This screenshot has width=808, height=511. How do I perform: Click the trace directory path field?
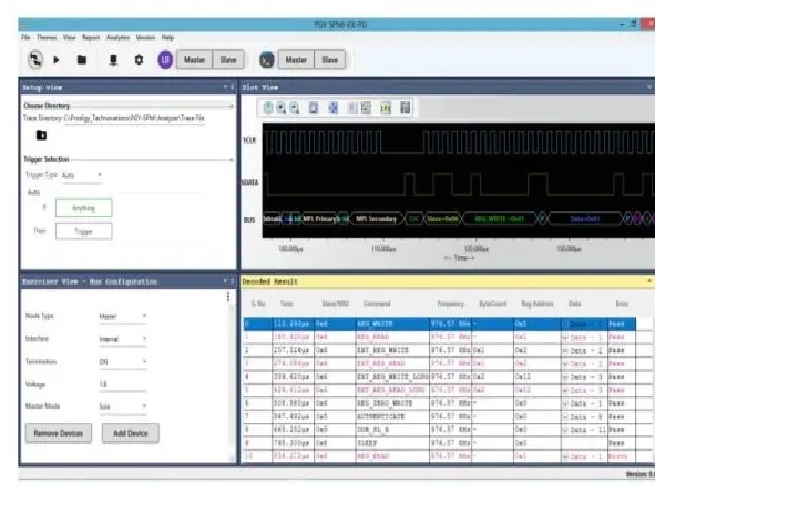(134, 118)
